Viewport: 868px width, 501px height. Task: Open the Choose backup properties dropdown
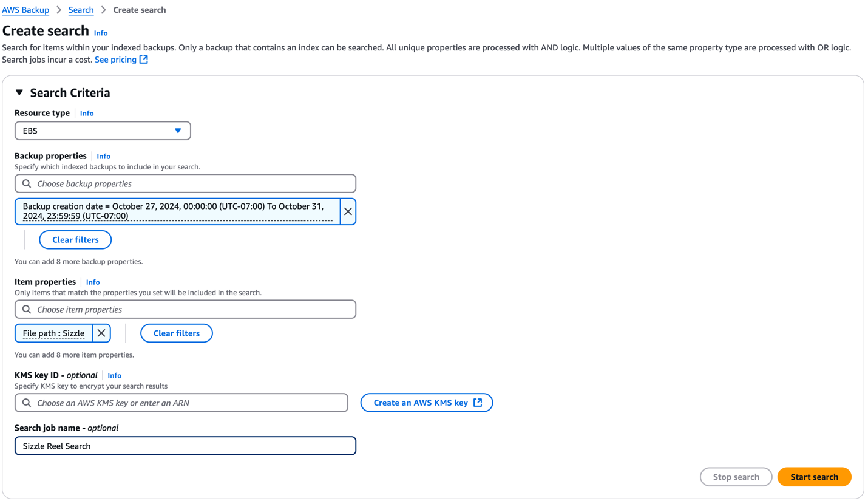click(185, 183)
